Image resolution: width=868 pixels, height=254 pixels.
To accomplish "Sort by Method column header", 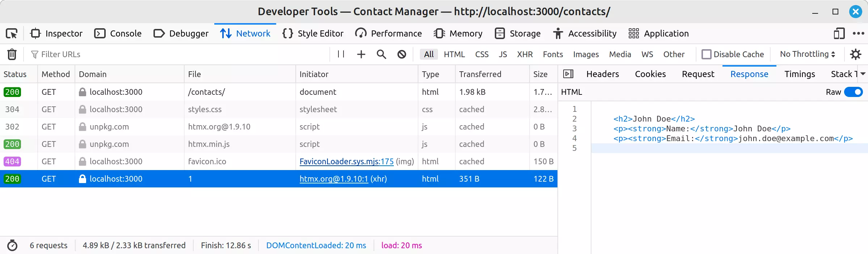I will (56, 74).
